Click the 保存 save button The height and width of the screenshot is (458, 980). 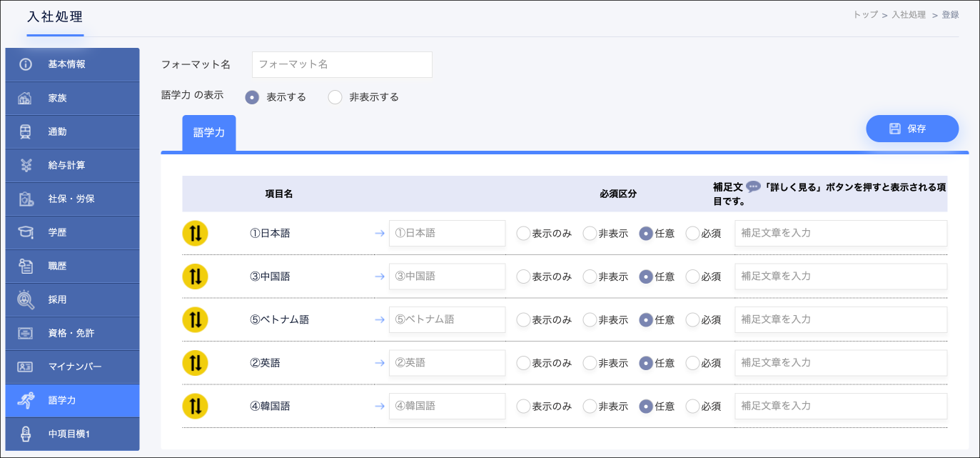click(x=911, y=129)
